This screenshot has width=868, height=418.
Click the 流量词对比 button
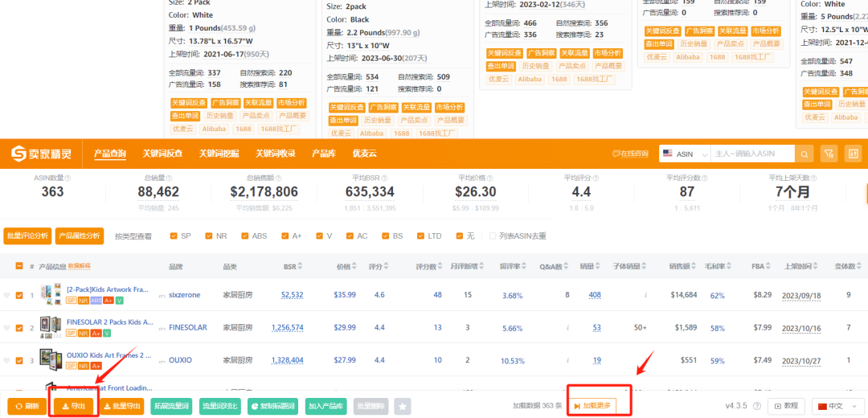point(221,407)
